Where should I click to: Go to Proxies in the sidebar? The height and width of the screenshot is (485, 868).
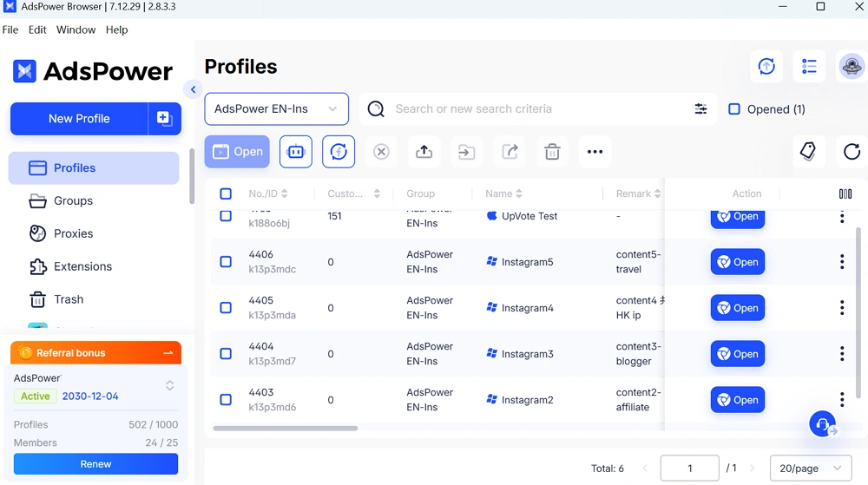tap(73, 233)
